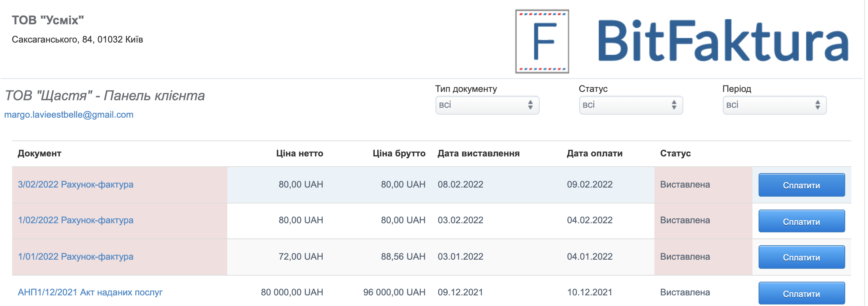The image size is (868, 306).
Task: Click issue date 03.02.2022
Action: 461,220
